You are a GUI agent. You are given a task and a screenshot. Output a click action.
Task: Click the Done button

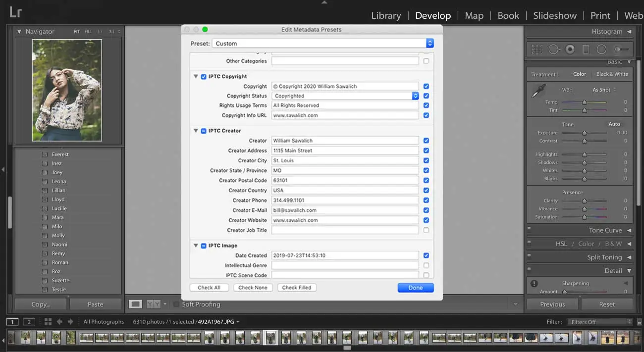tap(415, 287)
